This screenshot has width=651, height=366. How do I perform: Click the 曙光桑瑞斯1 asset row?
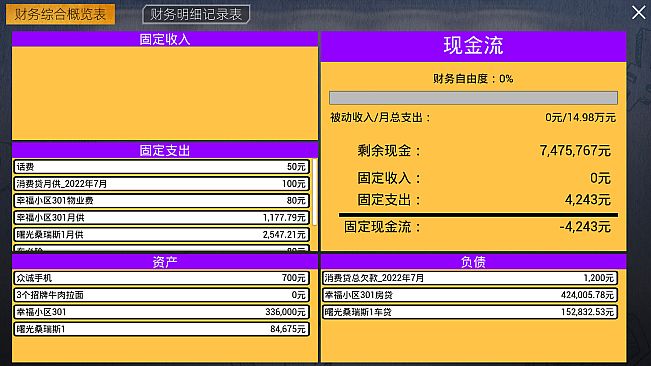(161, 329)
